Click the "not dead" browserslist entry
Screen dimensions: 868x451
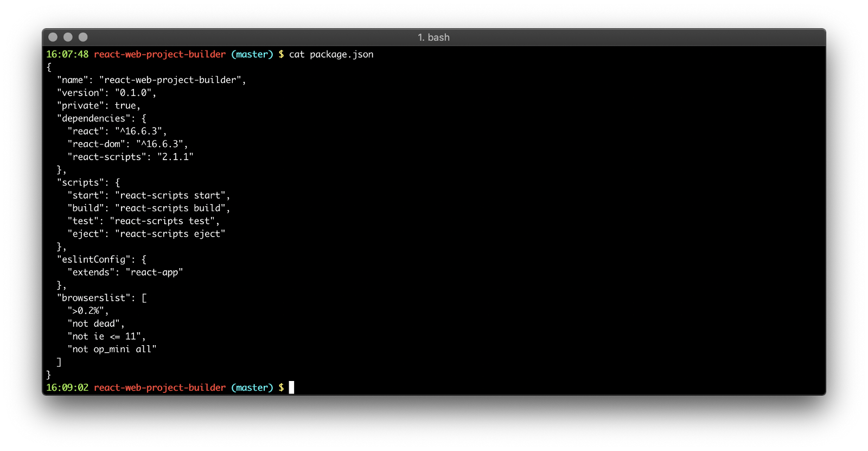click(x=96, y=324)
